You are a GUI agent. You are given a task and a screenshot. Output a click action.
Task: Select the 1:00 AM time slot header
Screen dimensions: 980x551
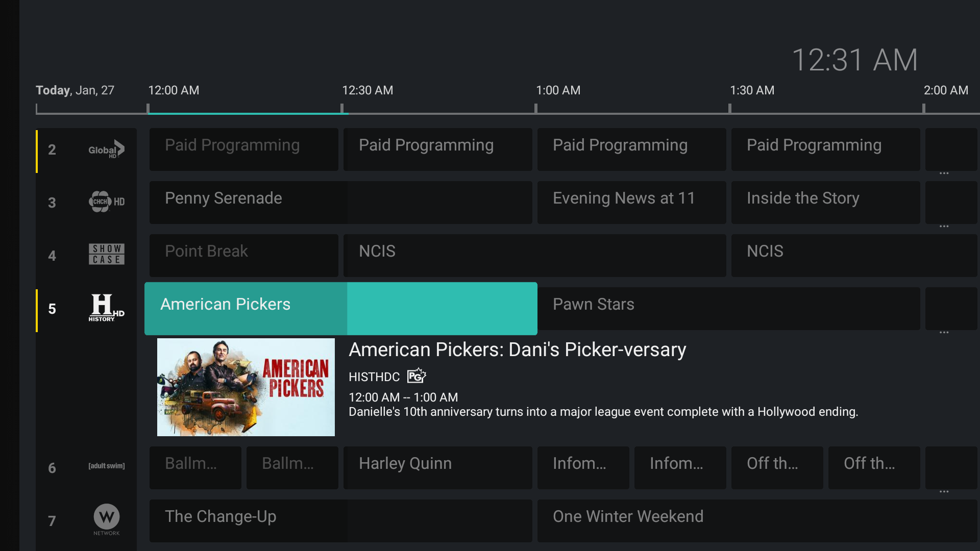pyautogui.click(x=558, y=90)
